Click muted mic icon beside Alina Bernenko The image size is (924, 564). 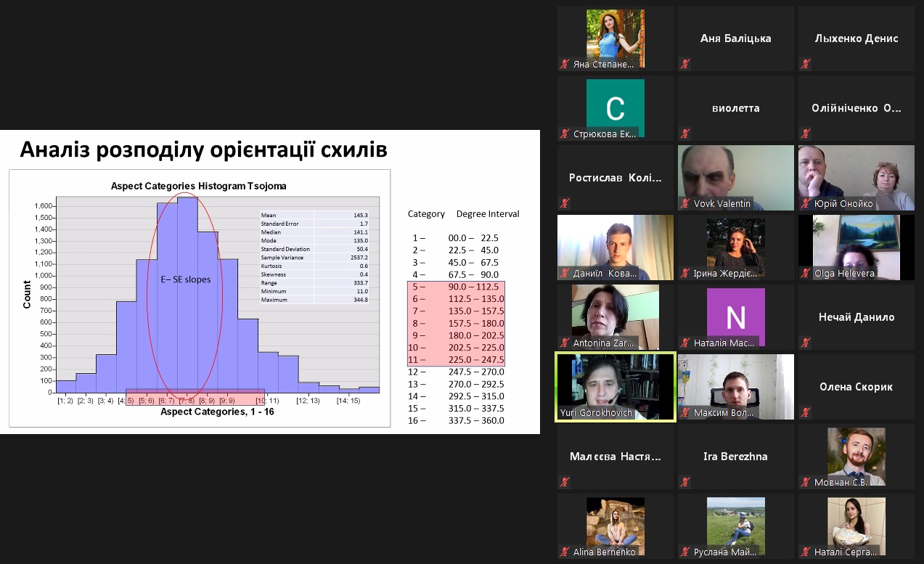coord(564,552)
